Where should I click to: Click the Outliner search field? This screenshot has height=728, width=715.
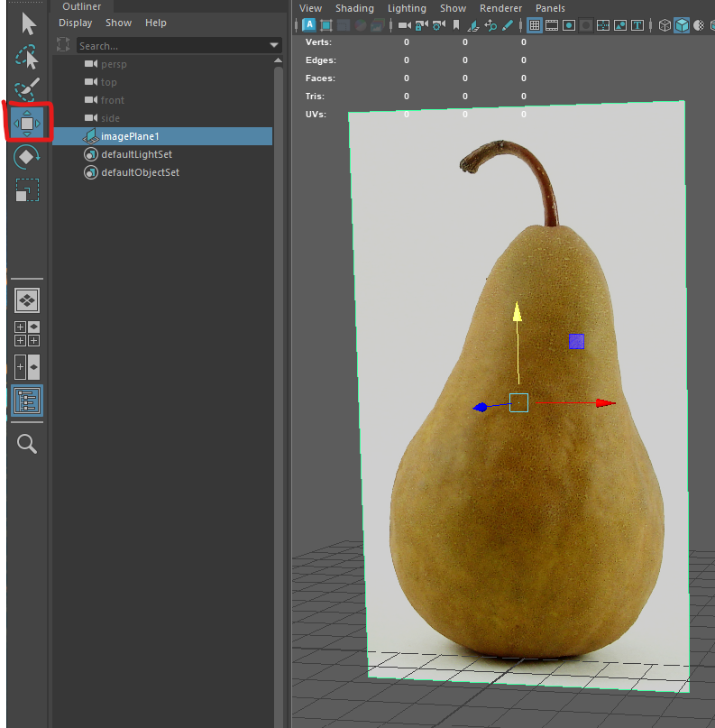pos(173,45)
